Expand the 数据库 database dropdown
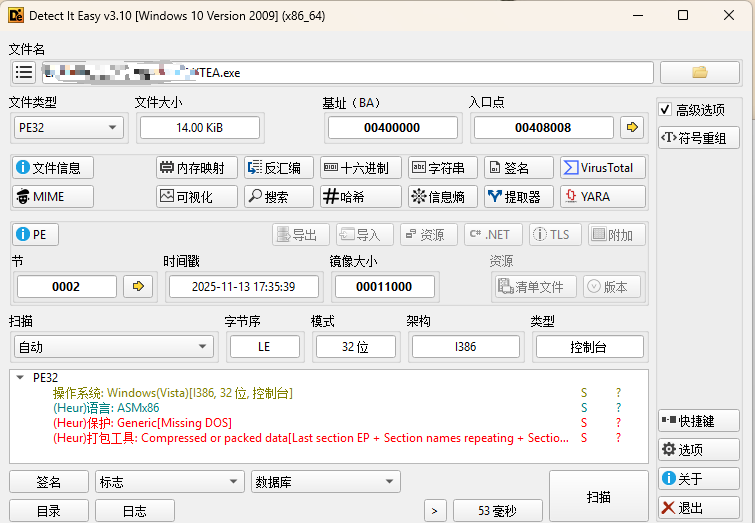The height and width of the screenshot is (523, 755). [x=325, y=482]
